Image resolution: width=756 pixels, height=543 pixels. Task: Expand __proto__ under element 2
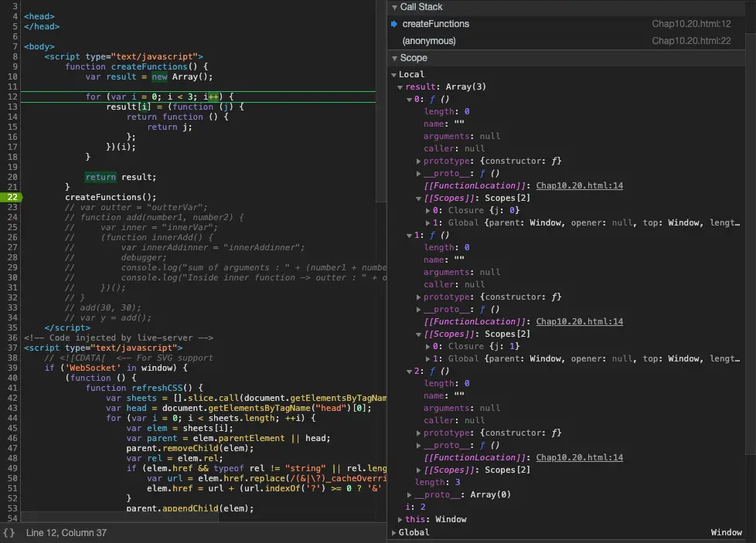click(x=418, y=445)
